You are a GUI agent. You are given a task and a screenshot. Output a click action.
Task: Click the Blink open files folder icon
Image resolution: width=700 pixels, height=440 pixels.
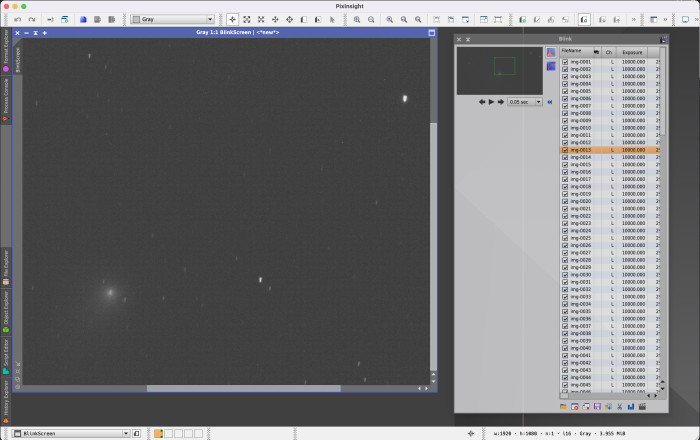click(563, 407)
